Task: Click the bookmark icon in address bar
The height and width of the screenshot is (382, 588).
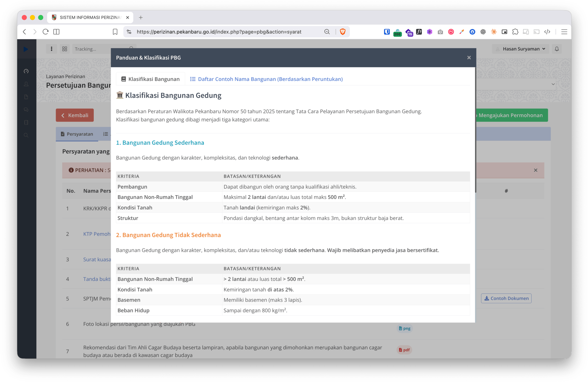Action: pyautogui.click(x=115, y=32)
